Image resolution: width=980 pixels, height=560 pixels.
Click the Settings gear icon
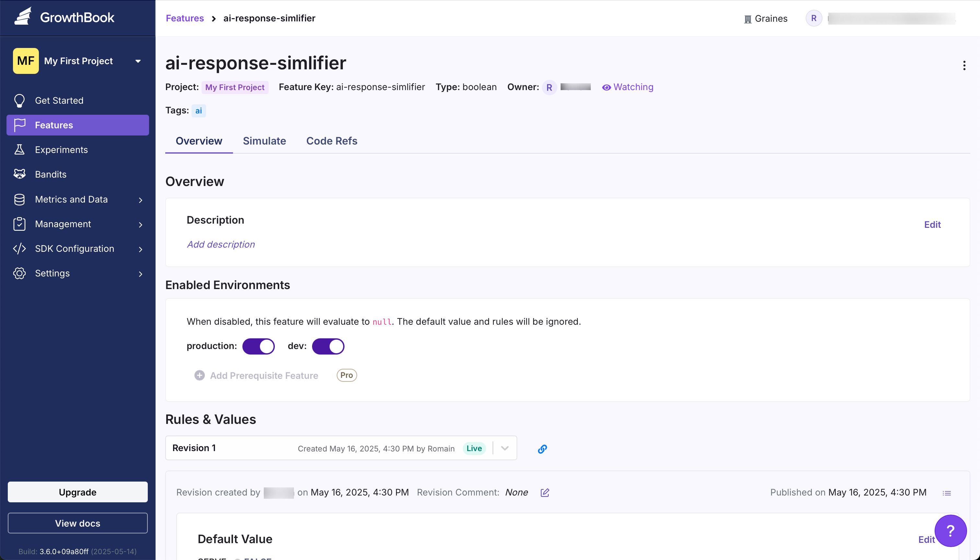pos(19,273)
